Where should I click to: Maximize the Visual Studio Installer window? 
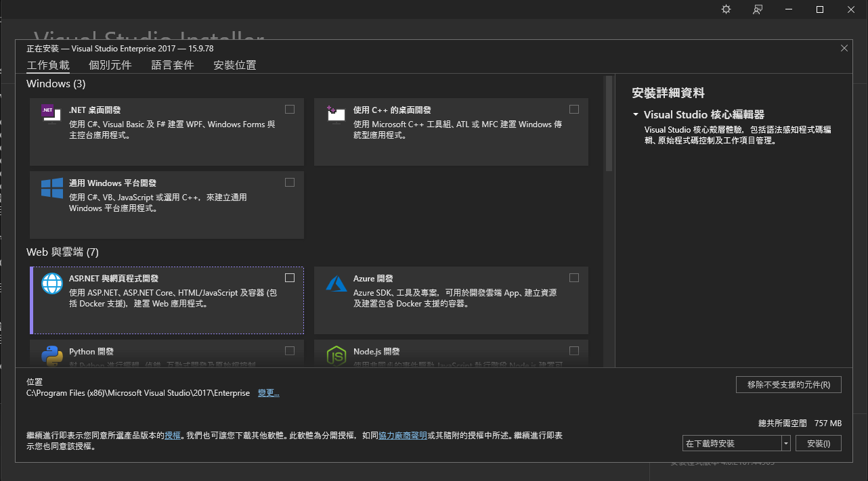click(x=820, y=9)
